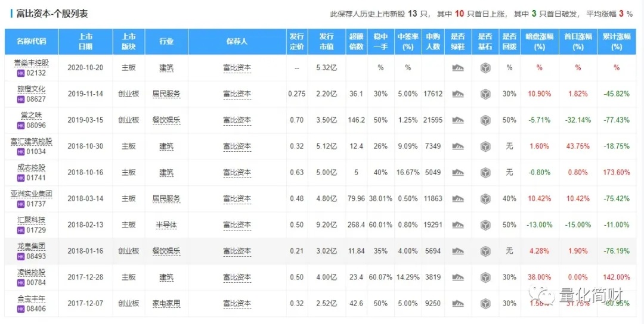
Task: Open the 家电家用 industry link
Action: click(166, 303)
